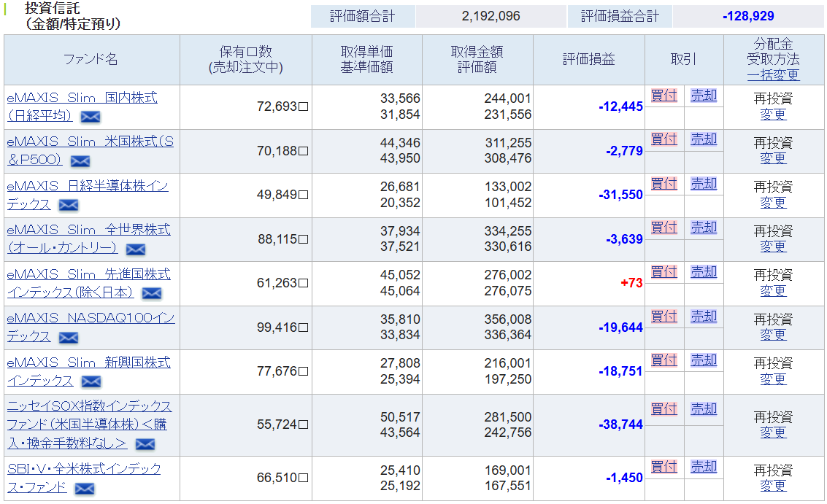The width and height of the screenshot is (827, 504).
Task: Click mail icon beside 新興国株式インデックス
Action: tap(91, 381)
